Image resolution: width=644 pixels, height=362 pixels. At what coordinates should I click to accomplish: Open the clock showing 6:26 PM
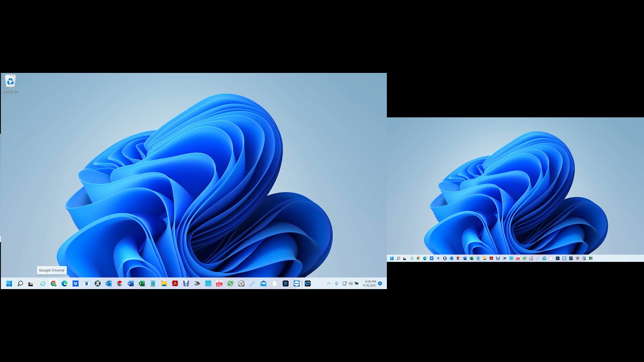click(x=370, y=284)
